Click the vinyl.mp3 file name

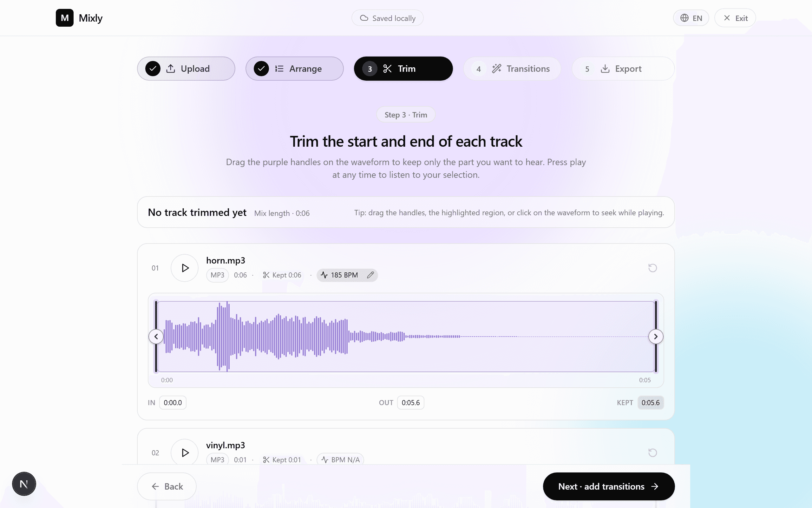point(226,445)
